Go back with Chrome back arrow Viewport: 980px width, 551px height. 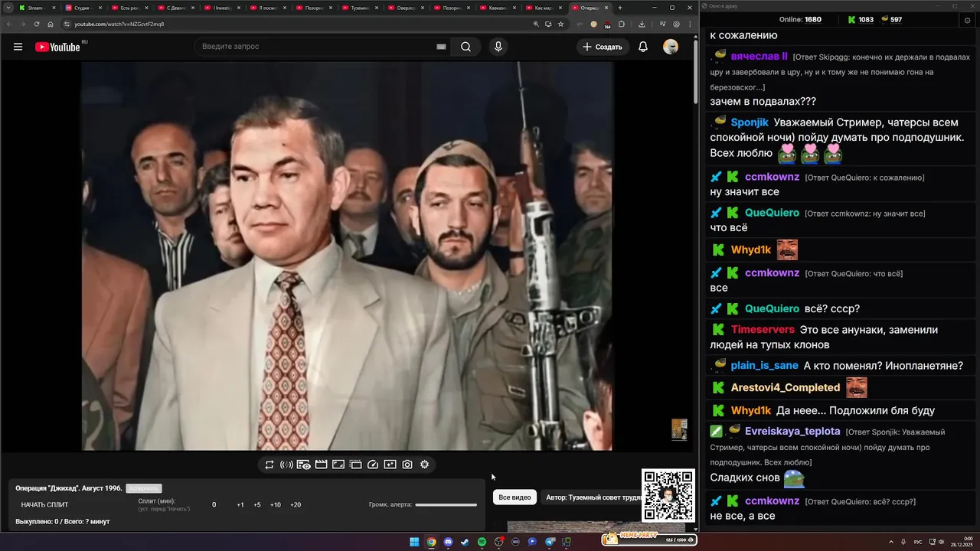tap(10, 24)
